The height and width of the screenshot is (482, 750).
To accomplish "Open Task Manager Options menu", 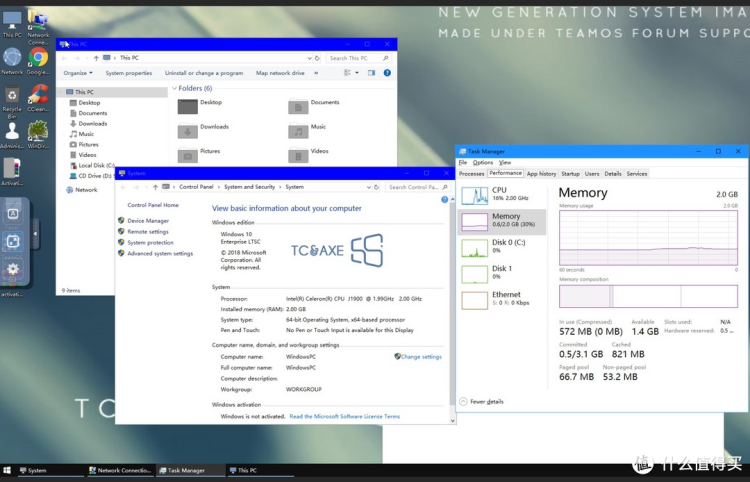I will [483, 163].
